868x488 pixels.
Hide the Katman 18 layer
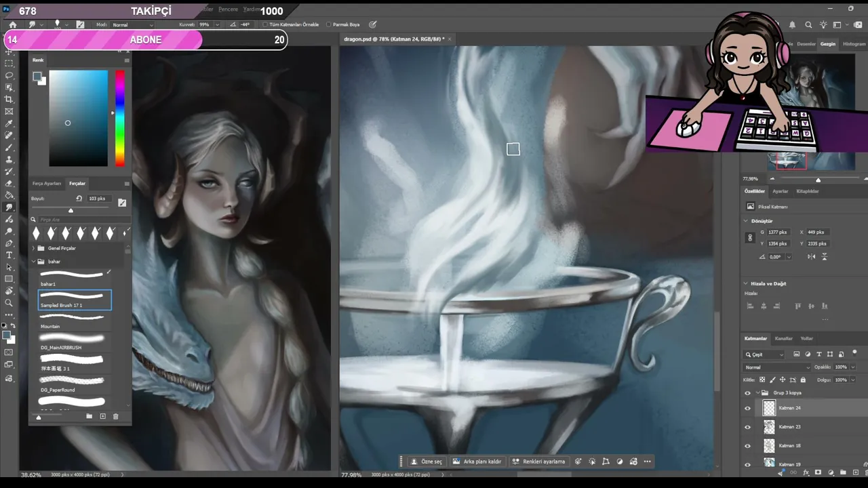(748, 446)
